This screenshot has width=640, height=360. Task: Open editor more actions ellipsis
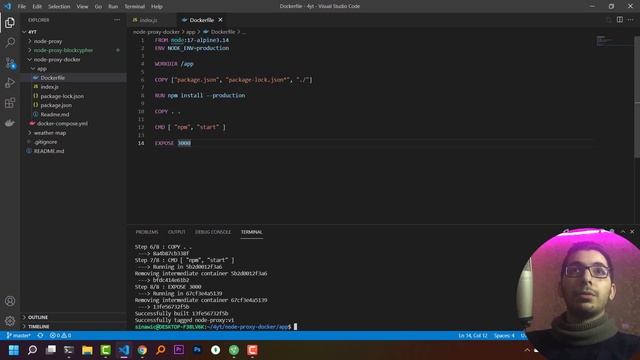(x=631, y=20)
